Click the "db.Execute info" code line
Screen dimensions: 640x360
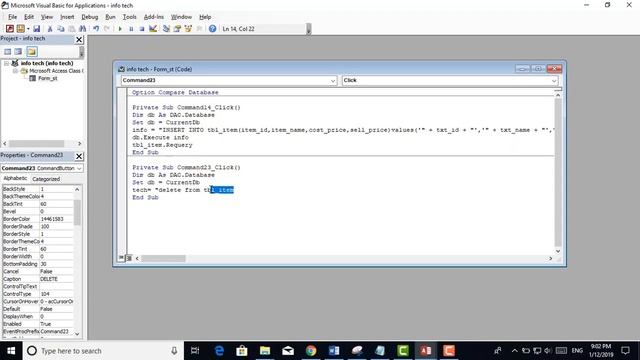coord(160,138)
